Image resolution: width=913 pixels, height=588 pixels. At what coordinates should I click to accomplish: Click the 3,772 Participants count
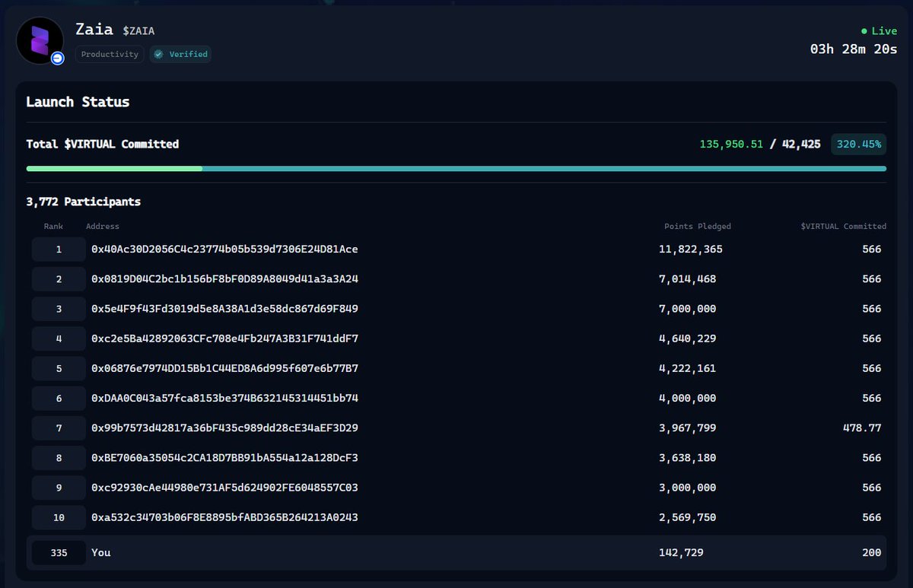pos(84,202)
